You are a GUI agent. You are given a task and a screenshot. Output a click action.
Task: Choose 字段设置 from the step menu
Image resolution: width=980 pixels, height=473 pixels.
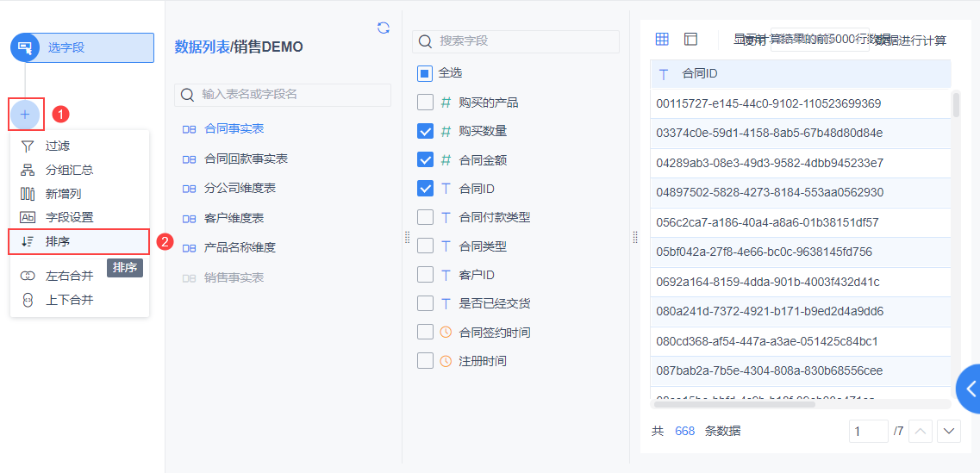(x=79, y=217)
